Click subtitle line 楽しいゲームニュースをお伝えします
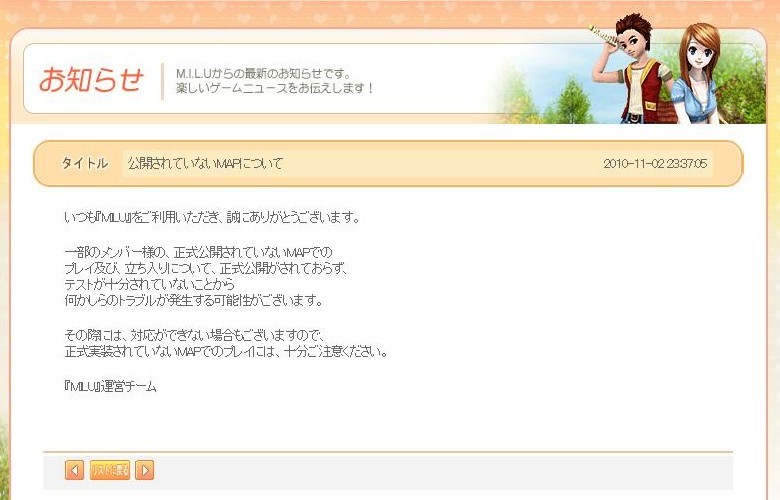Image resolution: width=780 pixels, height=500 pixels. click(x=274, y=89)
